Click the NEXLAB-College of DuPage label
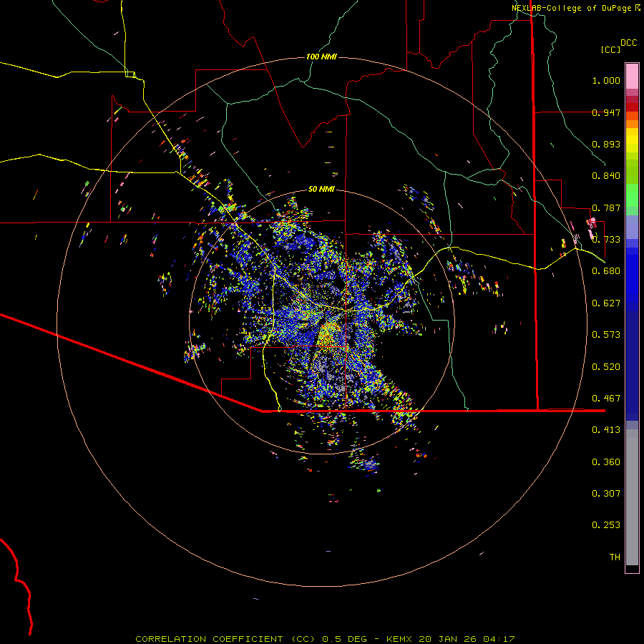The image size is (644, 644). point(571,8)
